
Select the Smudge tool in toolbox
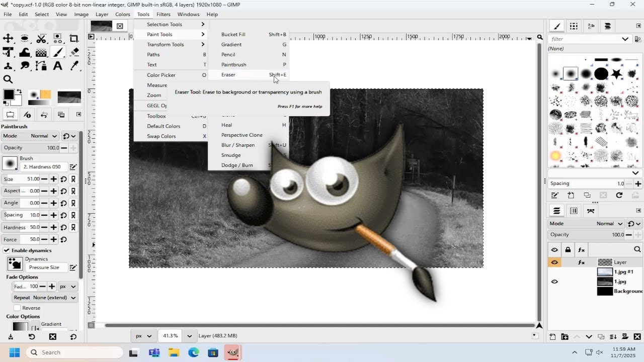[25, 66]
